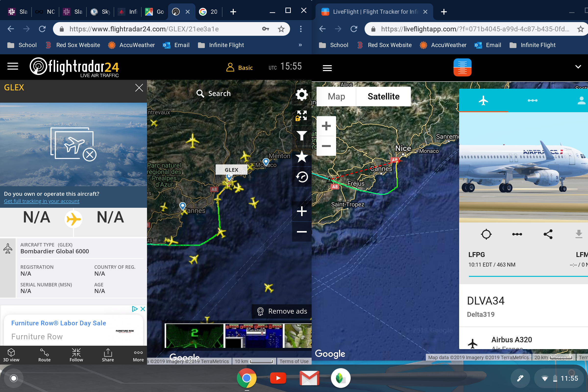Viewport: 588px width, 392px height.
Task: Open the More options in aircraft panel
Action: click(138, 355)
